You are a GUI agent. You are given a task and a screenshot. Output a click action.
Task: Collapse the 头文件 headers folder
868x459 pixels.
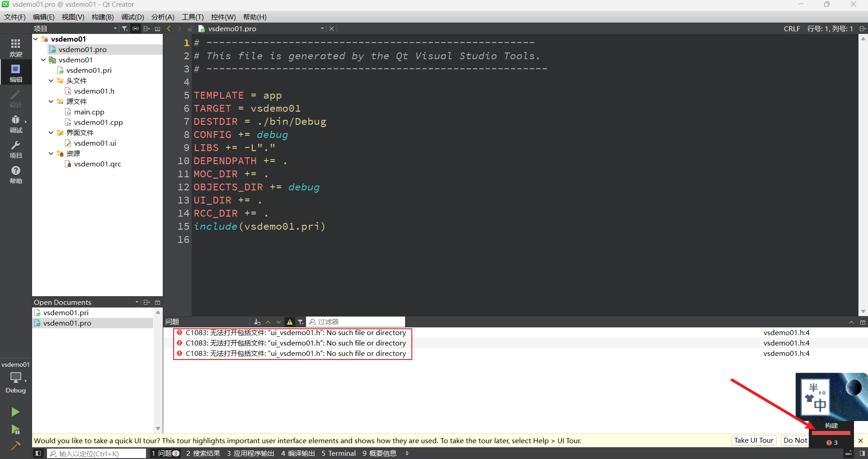pyautogui.click(x=51, y=80)
